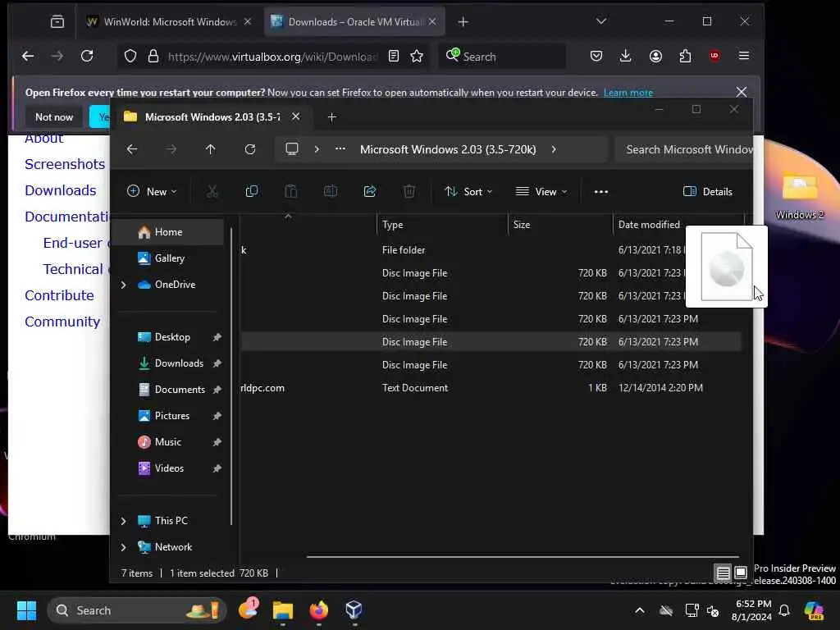Image resolution: width=840 pixels, height=630 pixels.
Task: Click the Firefox Search box
Action: (503, 56)
